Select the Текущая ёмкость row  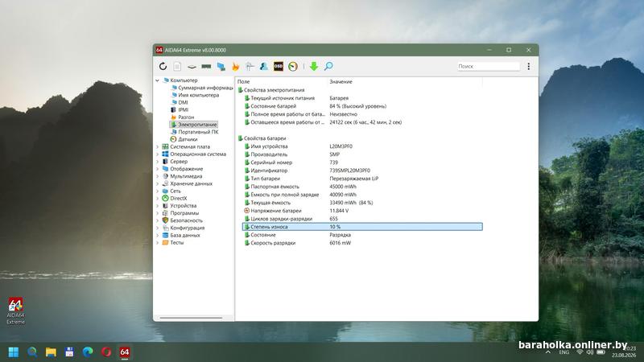click(363, 203)
